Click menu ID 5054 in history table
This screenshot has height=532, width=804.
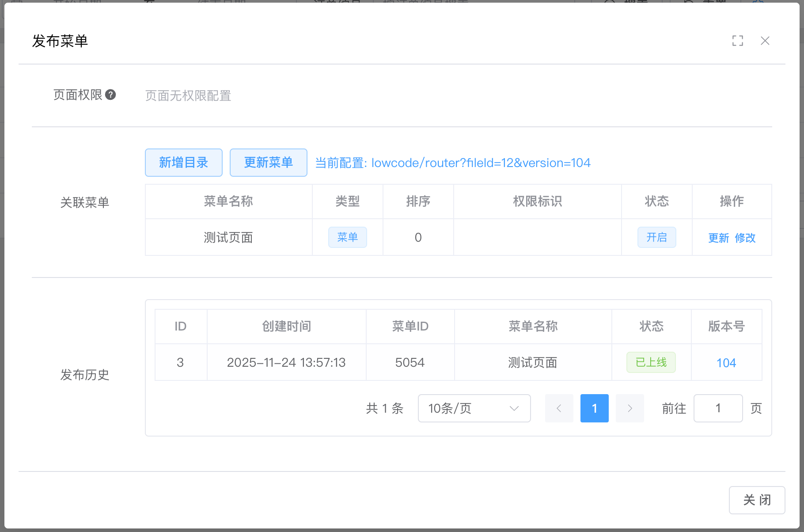[410, 363]
